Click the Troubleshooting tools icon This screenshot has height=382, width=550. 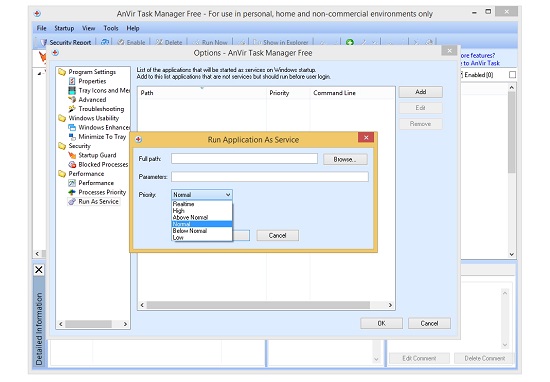tap(72, 109)
